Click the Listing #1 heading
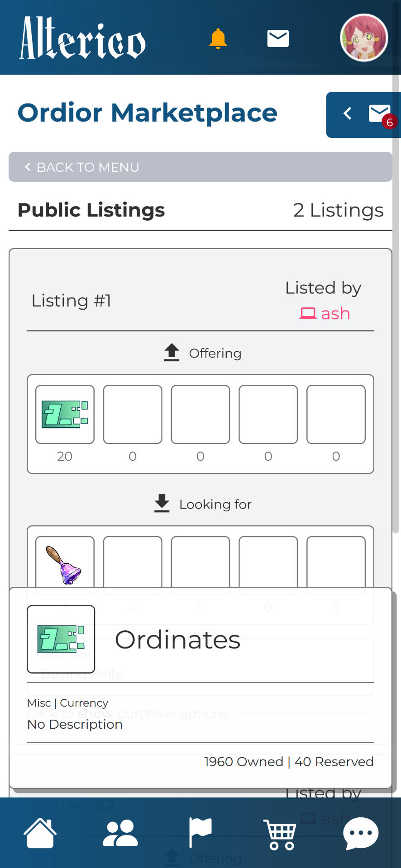The image size is (401, 868). pyautogui.click(x=71, y=301)
